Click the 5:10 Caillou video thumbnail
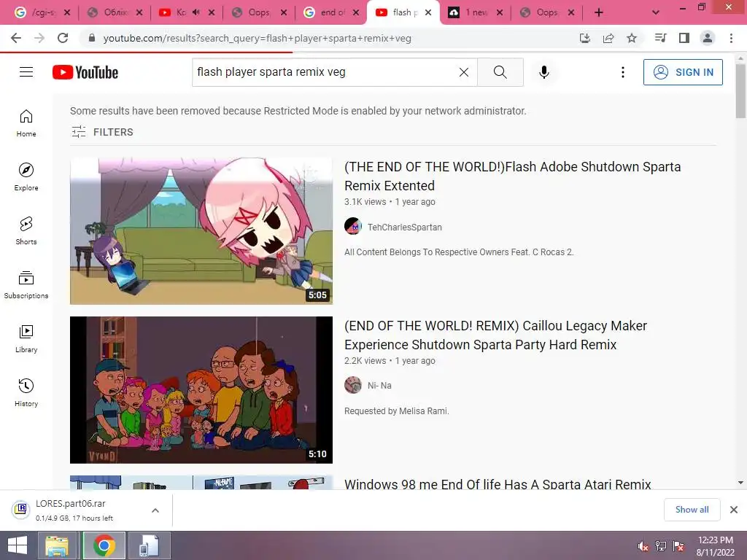This screenshot has width=747, height=560. pyautogui.click(x=201, y=389)
